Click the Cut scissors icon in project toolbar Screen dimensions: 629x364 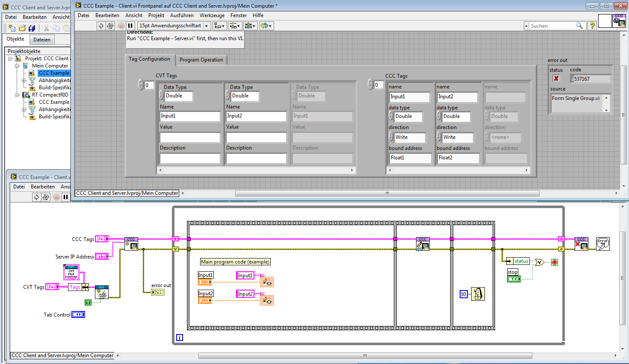(46, 28)
